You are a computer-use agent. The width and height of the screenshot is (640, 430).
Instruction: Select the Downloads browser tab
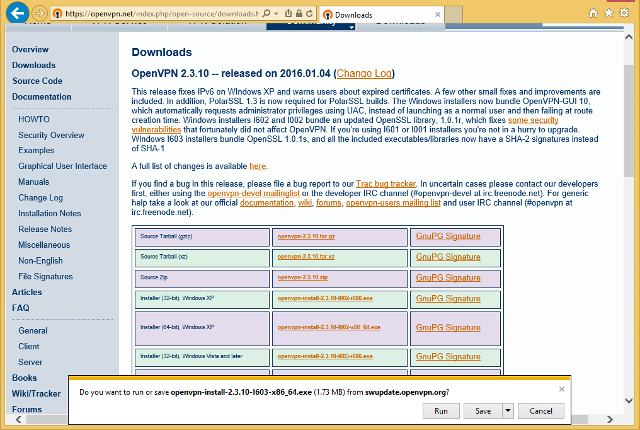coord(381,15)
